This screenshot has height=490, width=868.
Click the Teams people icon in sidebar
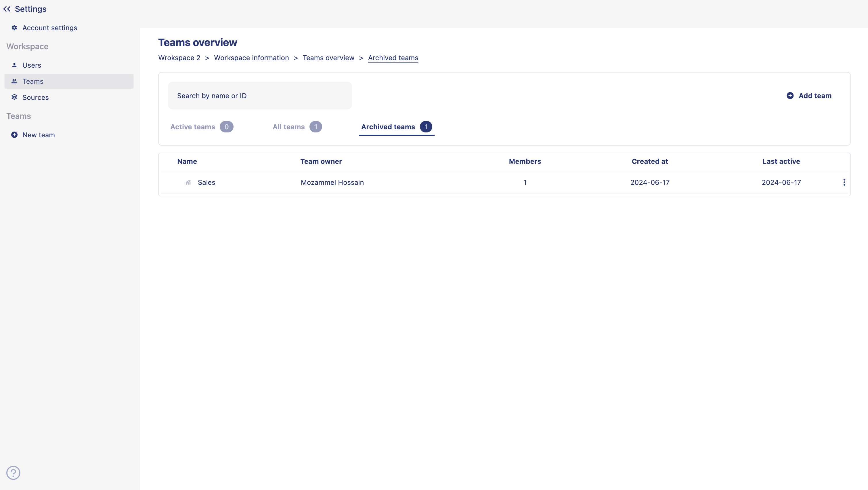(x=14, y=81)
